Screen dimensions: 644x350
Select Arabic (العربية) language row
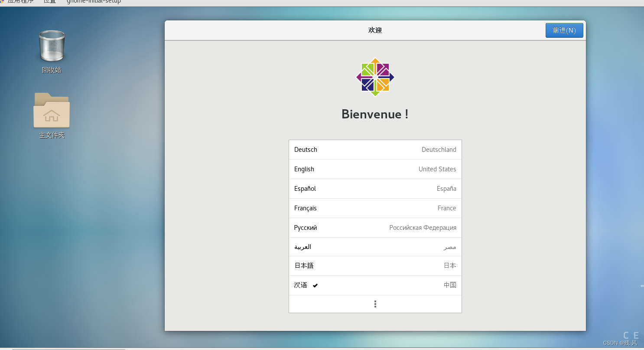(x=375, y=247)
